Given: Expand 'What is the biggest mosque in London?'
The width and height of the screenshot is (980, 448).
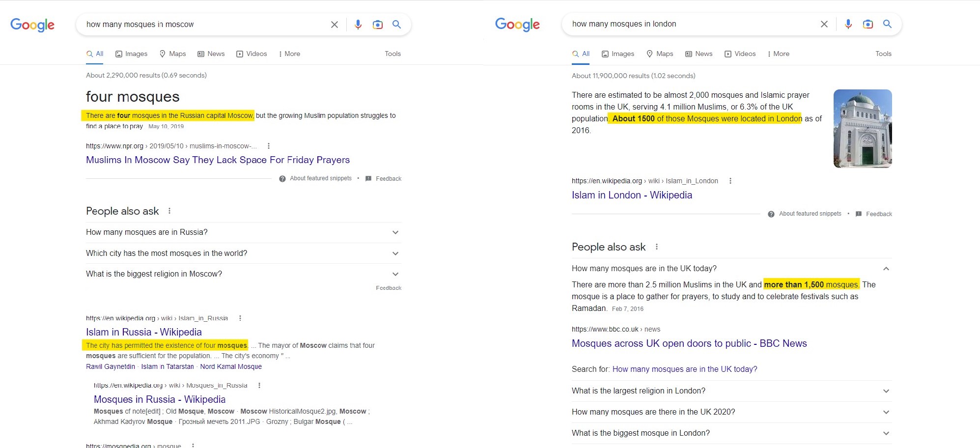Looking at the screenshot, I should click(x=732, y=433).
